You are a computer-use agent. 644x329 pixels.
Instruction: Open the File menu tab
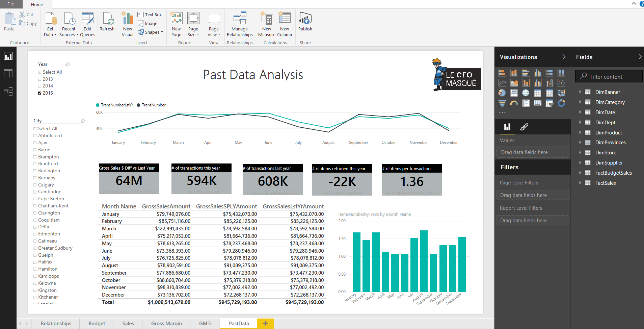(11, 4)
